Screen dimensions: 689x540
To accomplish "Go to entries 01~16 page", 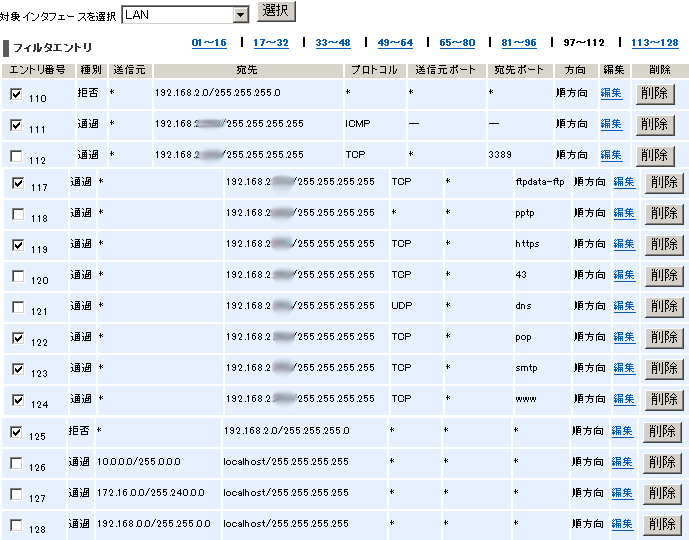I will click(209, 43).
